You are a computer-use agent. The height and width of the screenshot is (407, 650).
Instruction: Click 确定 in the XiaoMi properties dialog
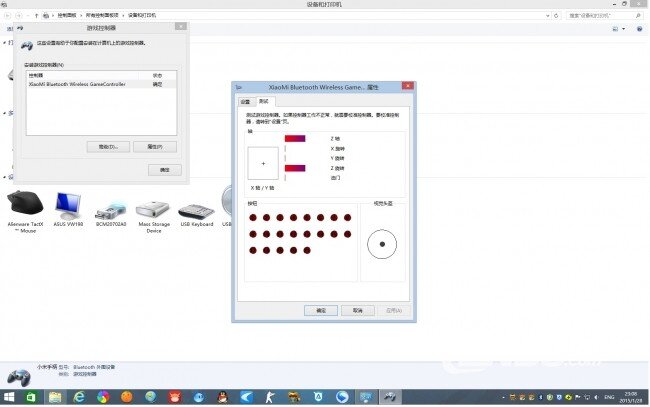[321, 310]
